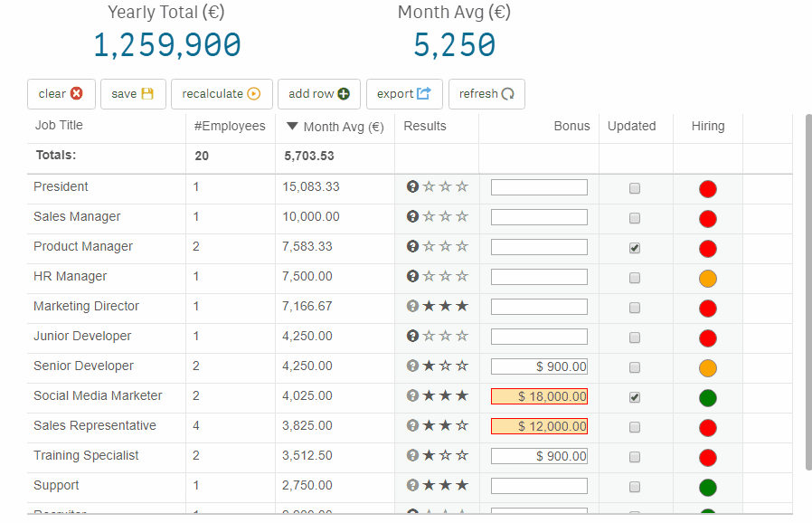Click question mark icon in President row

pos(412,186)
